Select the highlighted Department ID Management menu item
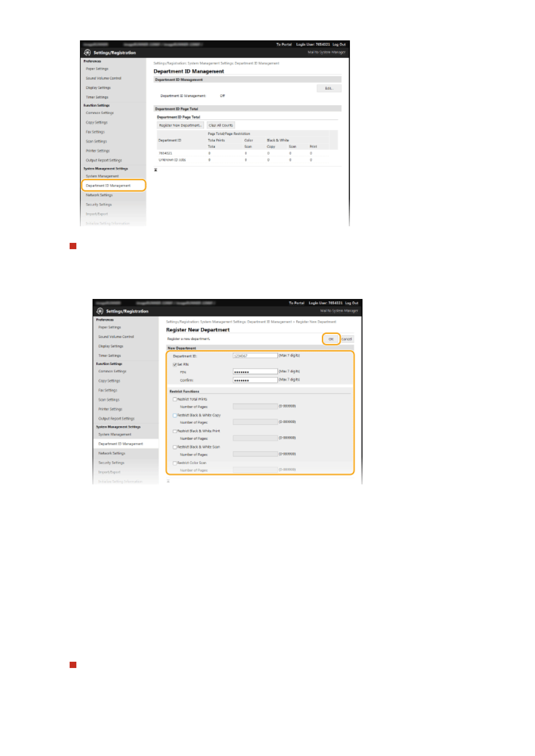Viewport: 535px width, 756px height. click(x=113, y=185)
